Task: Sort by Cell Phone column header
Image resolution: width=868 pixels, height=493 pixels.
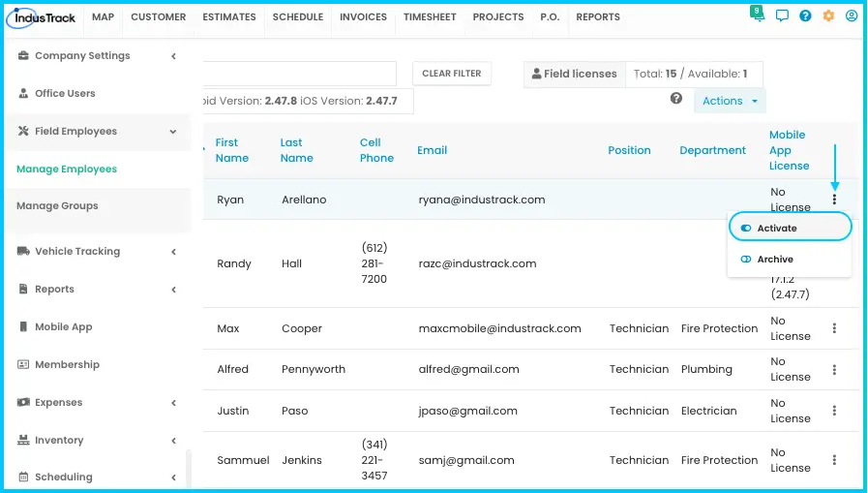Action: point(376,150)
